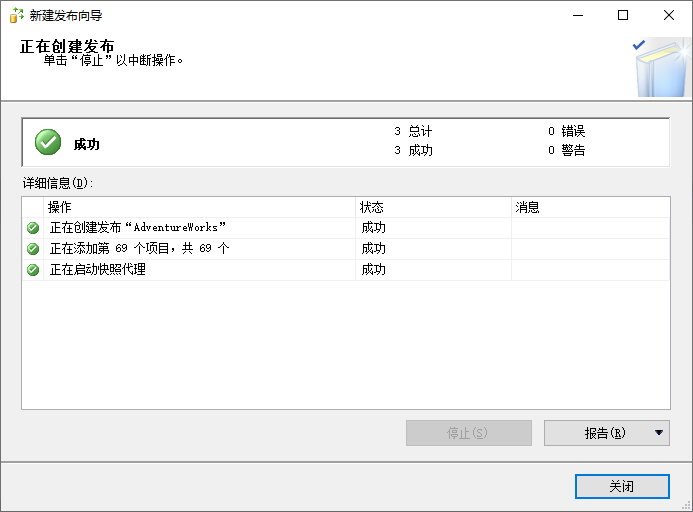This screenshot has height=512, width=693.
Task: Click green check icon for snapshot agent row
Action: (x=33, y=269)
